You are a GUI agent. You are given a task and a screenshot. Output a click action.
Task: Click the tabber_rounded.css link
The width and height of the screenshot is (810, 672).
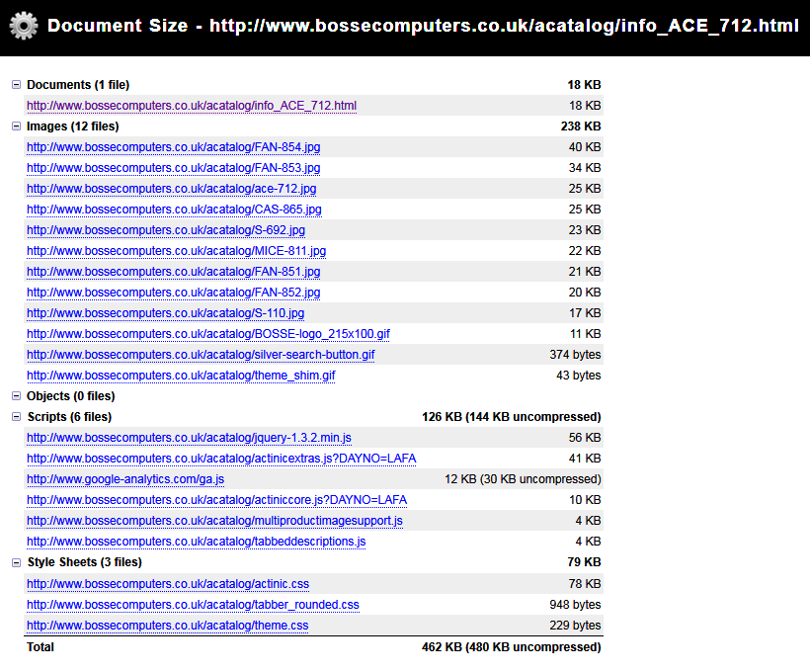[x=193, y=605]
